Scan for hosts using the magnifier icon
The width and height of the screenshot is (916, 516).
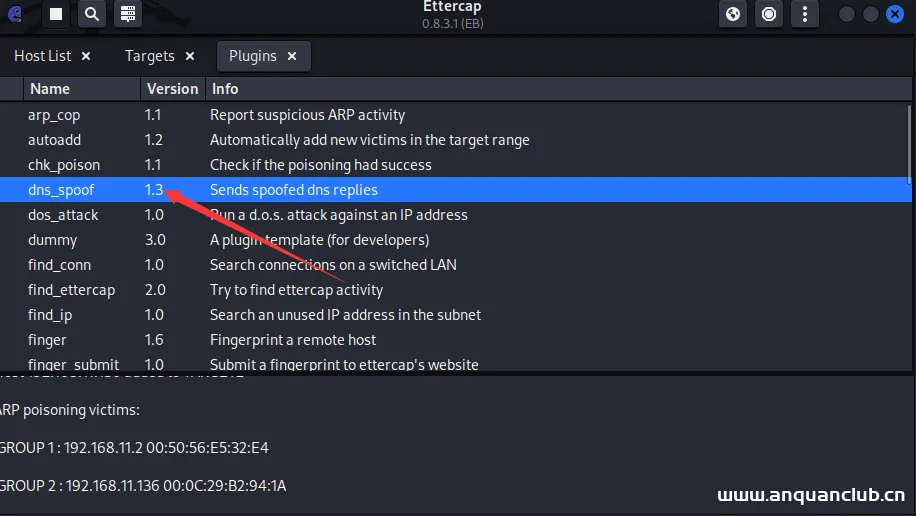[x=91, y=14]
